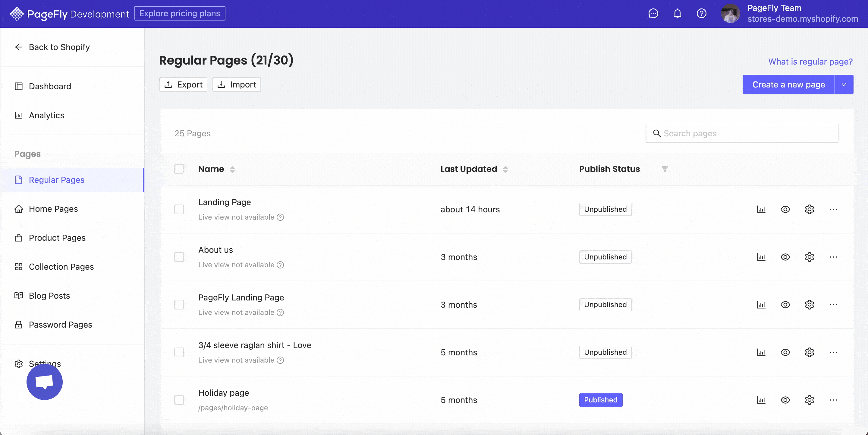Viewport: 868px width, 435px height.
Task: Select the About us row checkbox
Action: click(x=179, y=257)
